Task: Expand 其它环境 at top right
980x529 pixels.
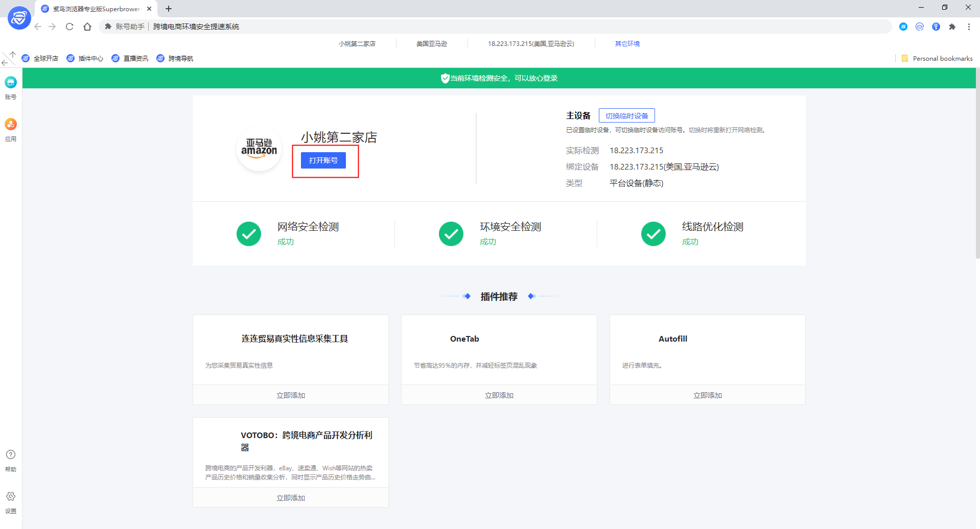Action: pos(627,43)
